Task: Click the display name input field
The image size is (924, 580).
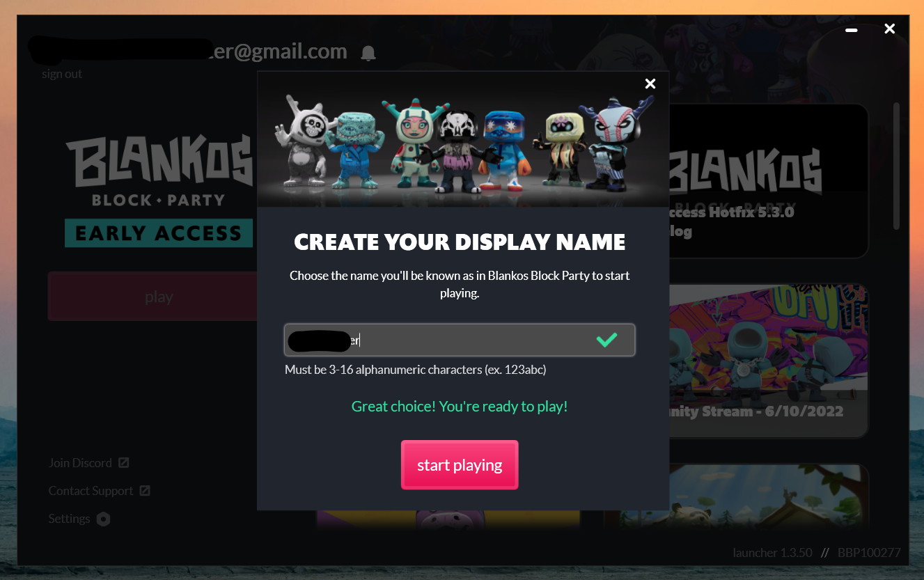Action: [460, 340]
